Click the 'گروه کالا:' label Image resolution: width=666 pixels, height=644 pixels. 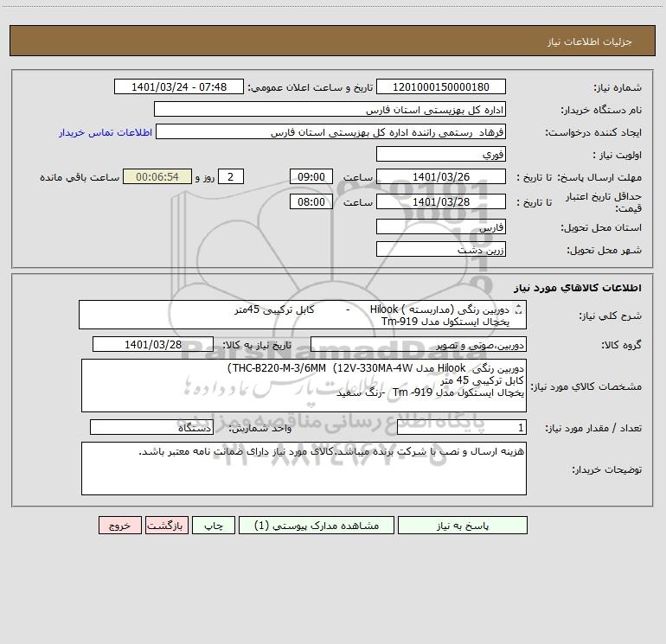(621, 345)
